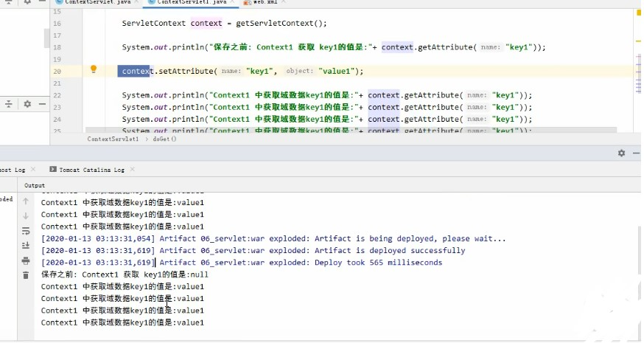
Task: Click ServletContext type name on line 16
Action: [x=153, y=24]
